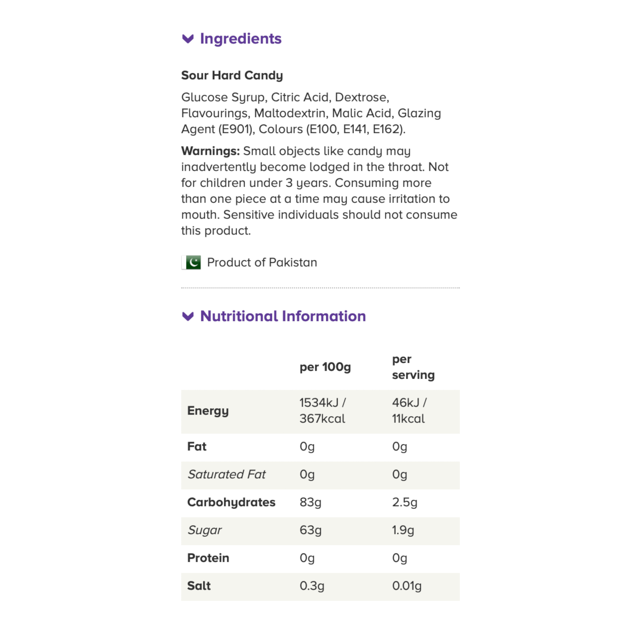Click the Saturated Fat row label

click(227, 474)
